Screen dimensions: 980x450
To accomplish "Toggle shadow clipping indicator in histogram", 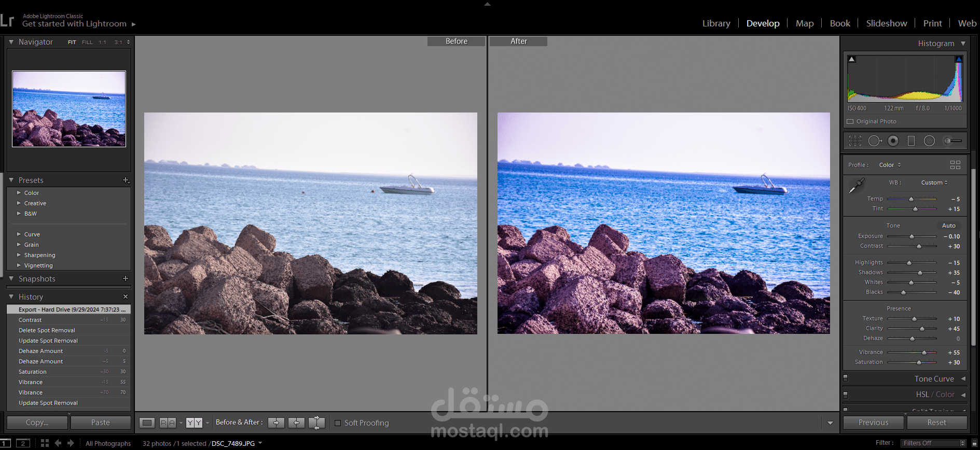I will click(852, 59).
